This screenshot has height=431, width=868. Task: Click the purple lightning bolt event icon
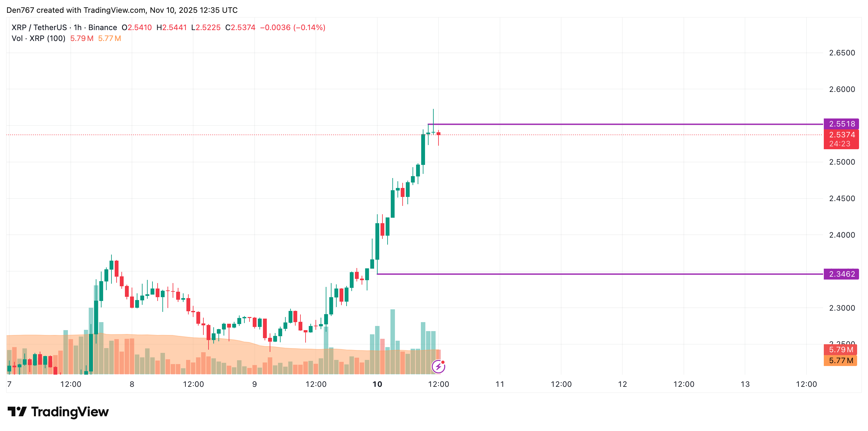click(x=438, y=366)
